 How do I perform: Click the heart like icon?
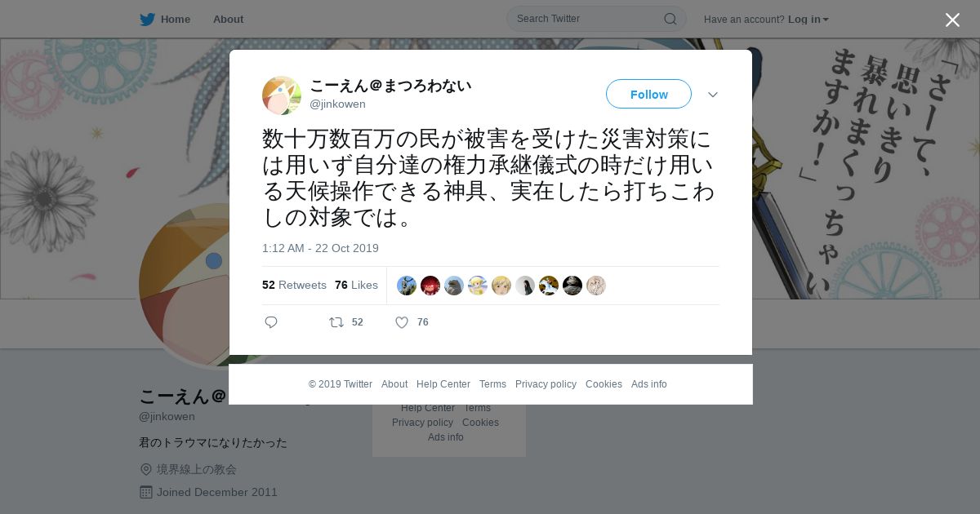[402, 322]
